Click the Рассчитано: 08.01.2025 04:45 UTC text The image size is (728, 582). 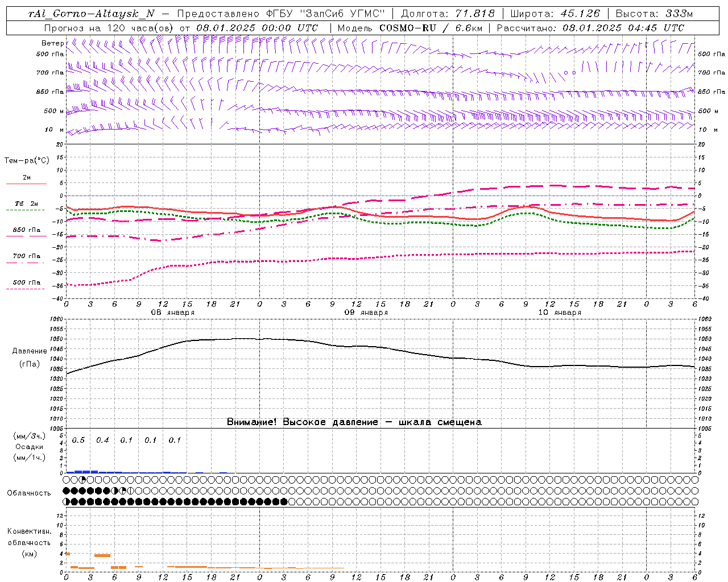pos(590,28)
